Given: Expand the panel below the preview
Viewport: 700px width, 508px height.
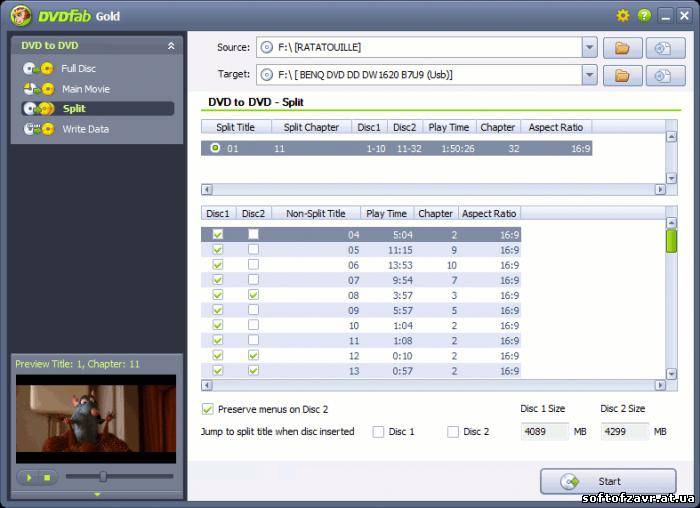Looking at the screenshot, I should pyautogui.click(x=97, y=494).
